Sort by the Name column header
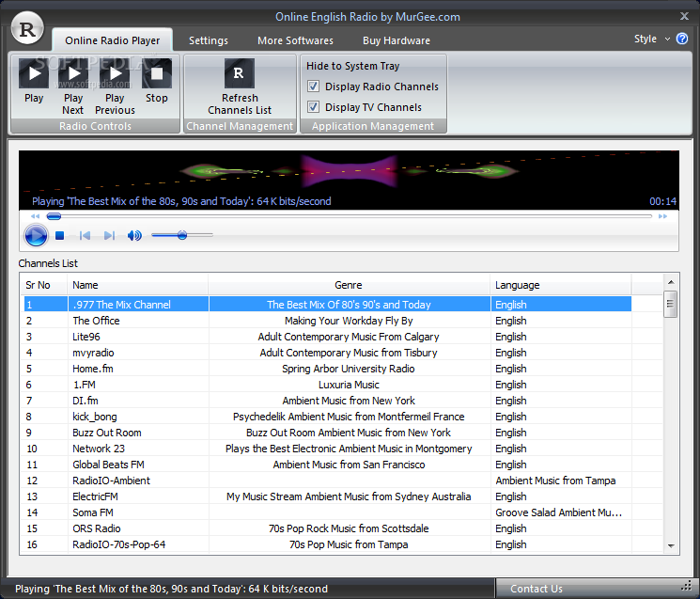Viewport: 700px width, 599px height. [x=137, y=285]
